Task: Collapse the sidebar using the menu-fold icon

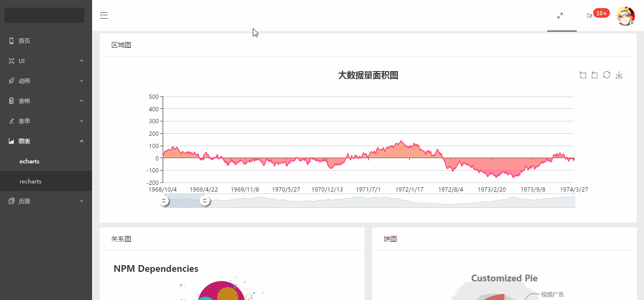Action: 104,16
